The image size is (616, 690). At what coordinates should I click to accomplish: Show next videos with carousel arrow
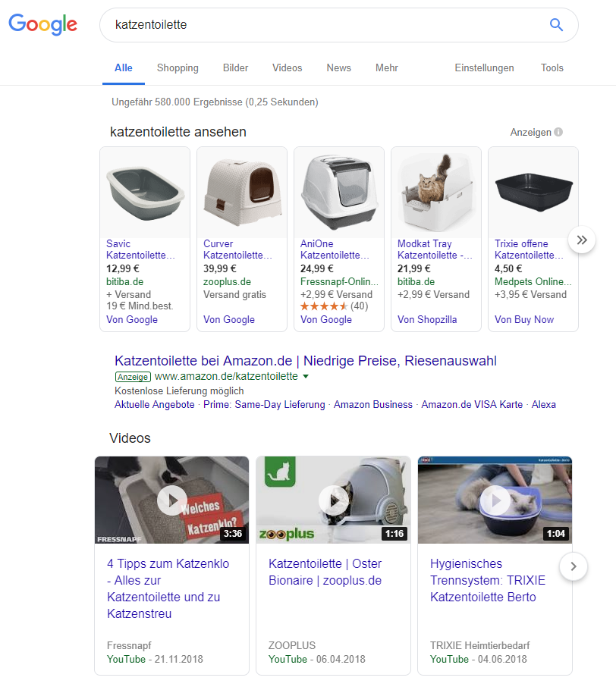pos(574,566)
